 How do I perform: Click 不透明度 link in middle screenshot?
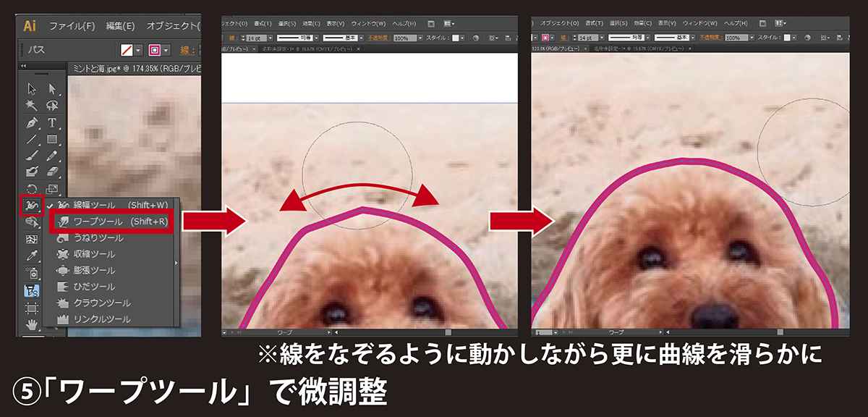380,38
